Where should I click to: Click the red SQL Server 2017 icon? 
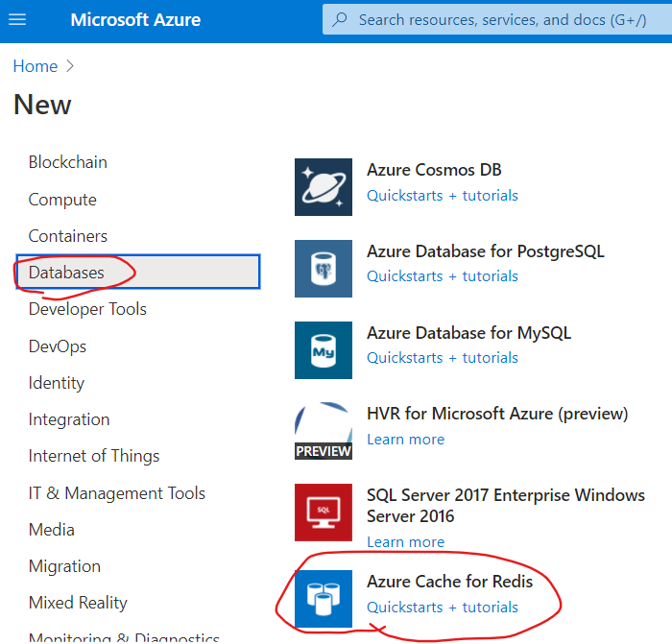324,512
